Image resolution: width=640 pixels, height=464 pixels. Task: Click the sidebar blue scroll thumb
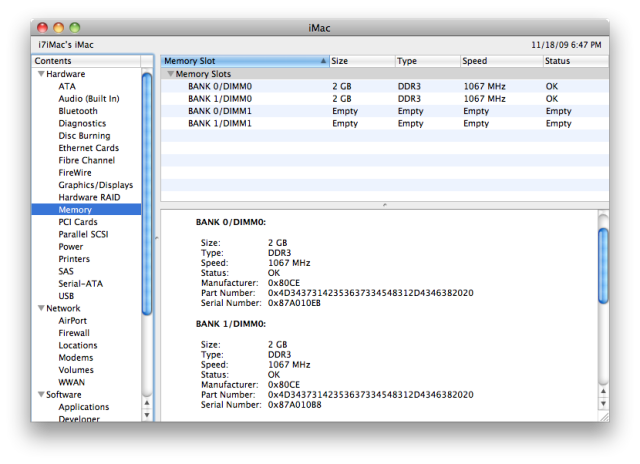147,193
